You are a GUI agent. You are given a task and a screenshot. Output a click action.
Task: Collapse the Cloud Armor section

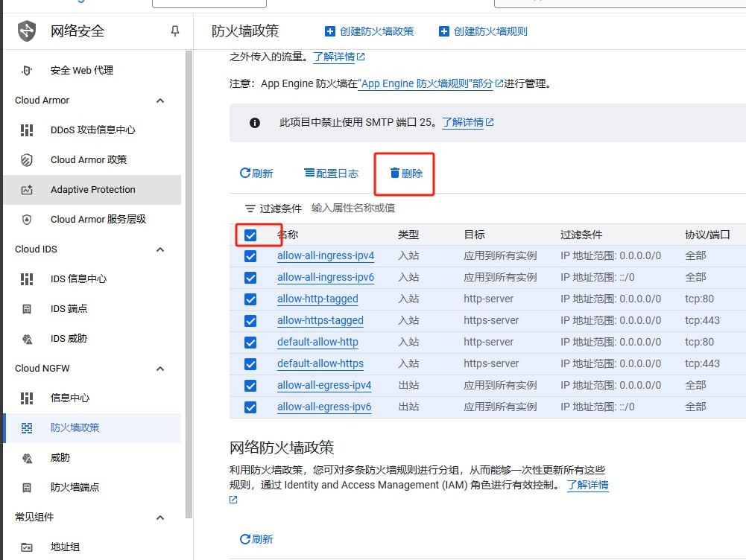click(159, 101)
